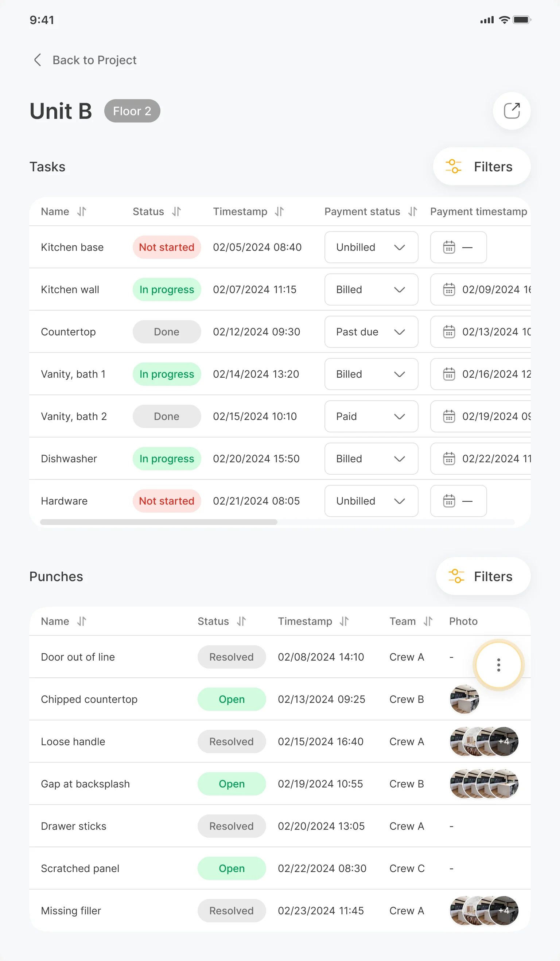
Task: Expand Countertop Past due payment dropdown
Action: point(371,332)
